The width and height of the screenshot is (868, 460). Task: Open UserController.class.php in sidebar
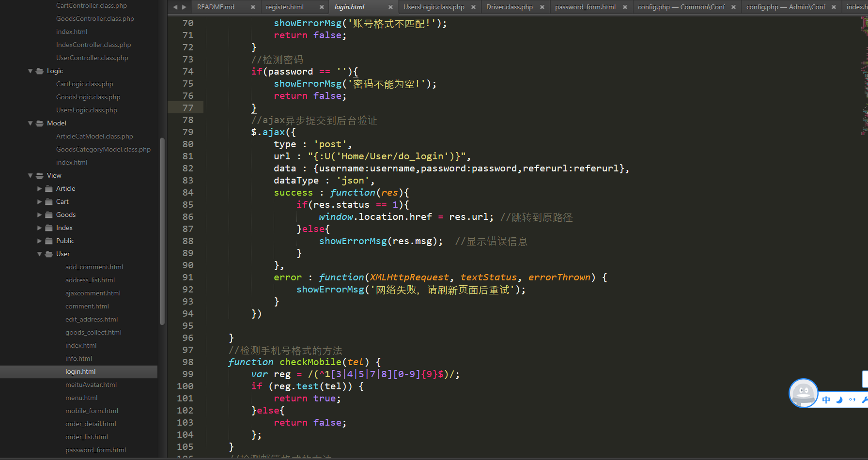pos(92,58)
